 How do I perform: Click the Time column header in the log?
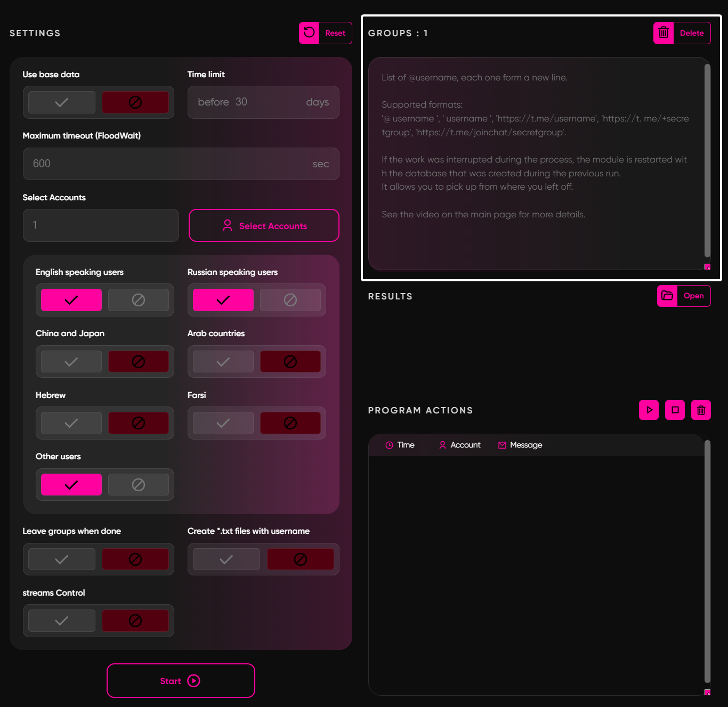tap(400, 445)
